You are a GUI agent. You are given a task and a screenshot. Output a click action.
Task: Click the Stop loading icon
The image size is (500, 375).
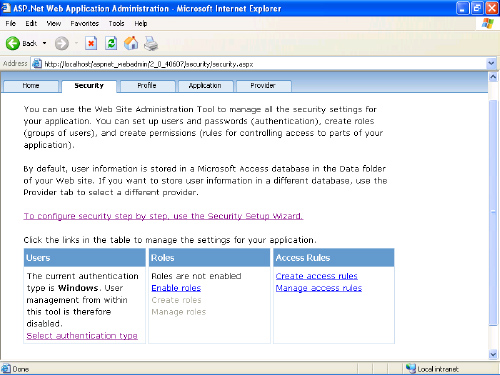(91, 43)
